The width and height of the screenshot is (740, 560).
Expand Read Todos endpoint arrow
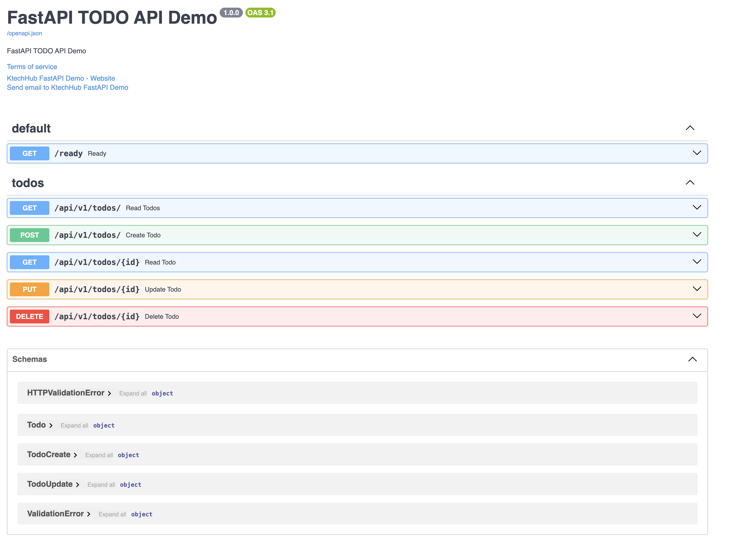pos(697,208)
